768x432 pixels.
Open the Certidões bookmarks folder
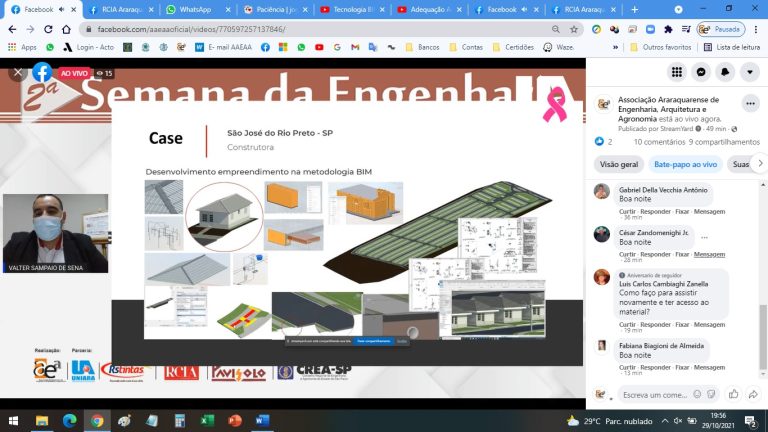click(513, 47)
